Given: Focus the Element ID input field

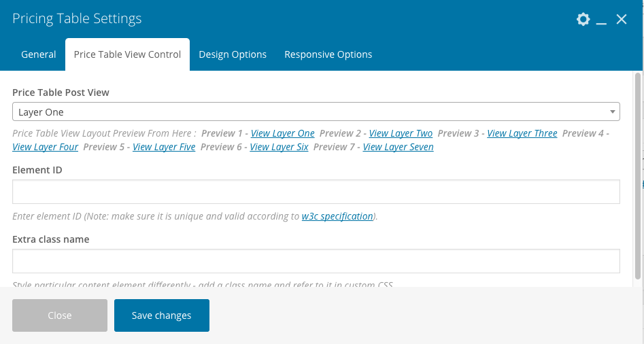Looking at the screenshot, I should pos(316,192).
